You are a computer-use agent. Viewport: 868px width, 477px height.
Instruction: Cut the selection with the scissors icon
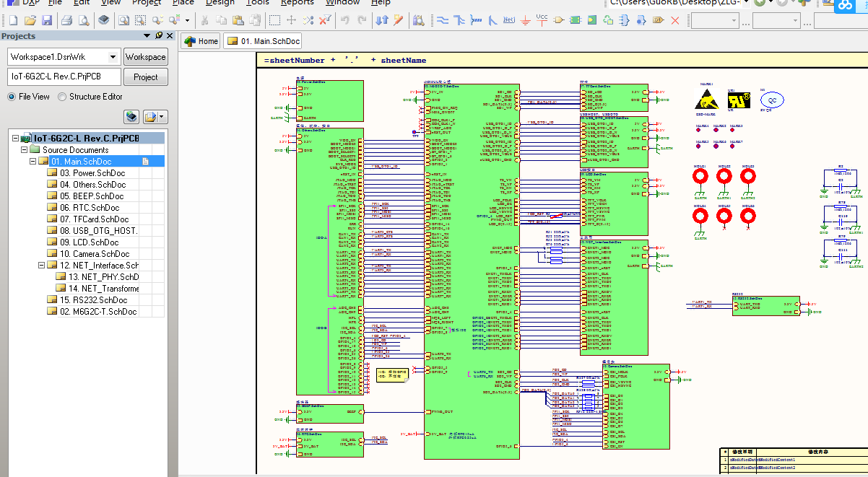coord(204,20)
